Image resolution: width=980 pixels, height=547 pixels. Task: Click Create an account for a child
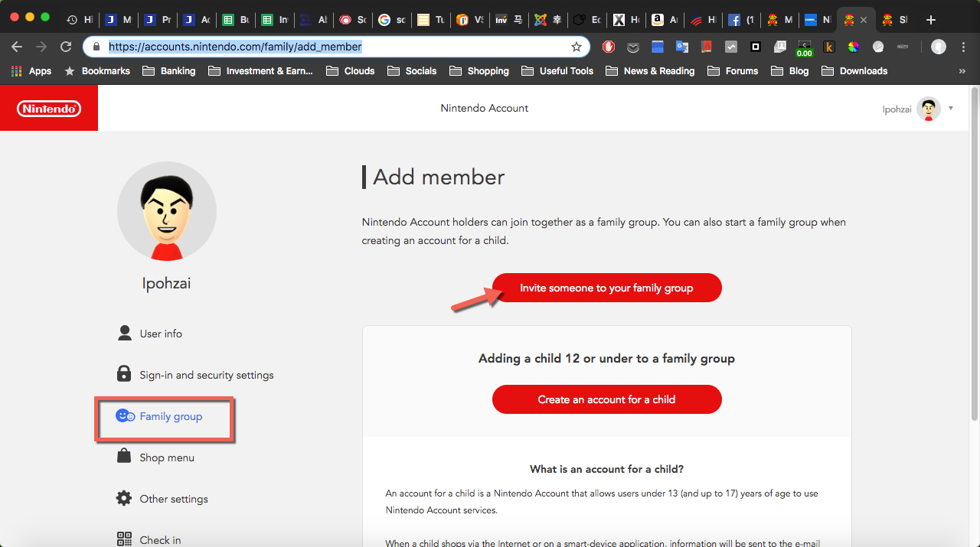(x=606, y=399)
